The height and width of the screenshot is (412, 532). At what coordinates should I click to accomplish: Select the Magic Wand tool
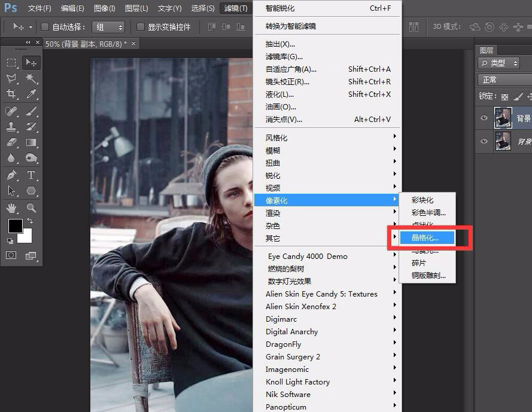click(x=29, y=78)
